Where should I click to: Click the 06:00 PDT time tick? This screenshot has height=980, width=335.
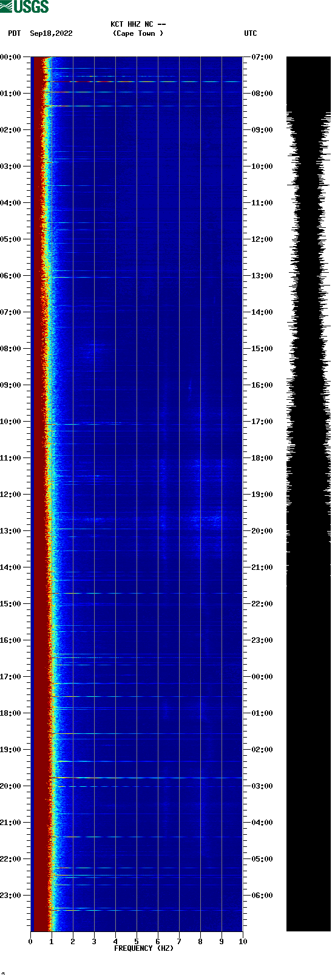pos(10,276)
